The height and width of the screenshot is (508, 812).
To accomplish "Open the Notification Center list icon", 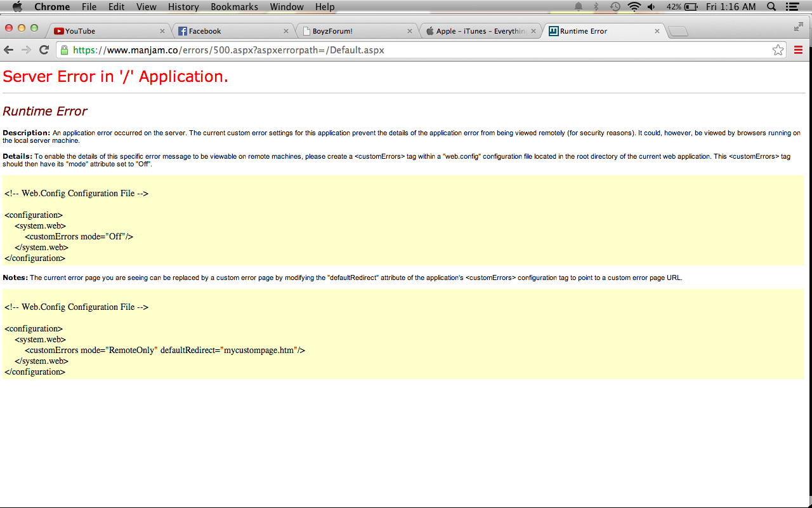I will pos(792,7).
